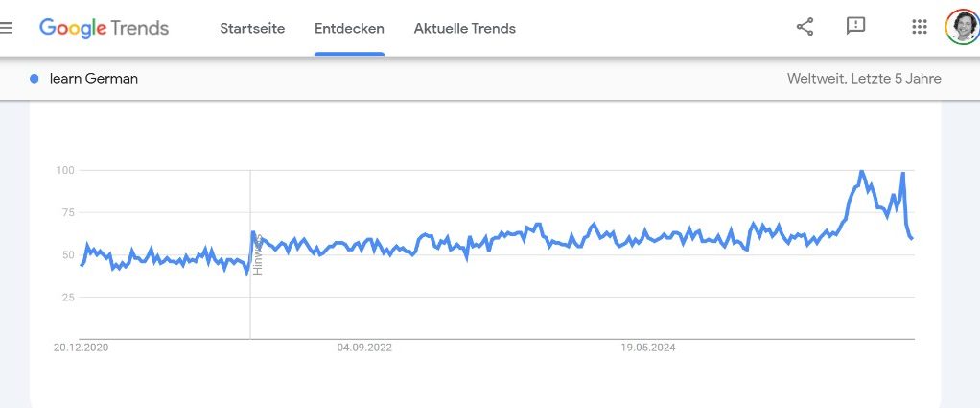Click the 20.12.2020 date axis label
The height and width of the screenshot is (408, 980).
click(82, 348)
